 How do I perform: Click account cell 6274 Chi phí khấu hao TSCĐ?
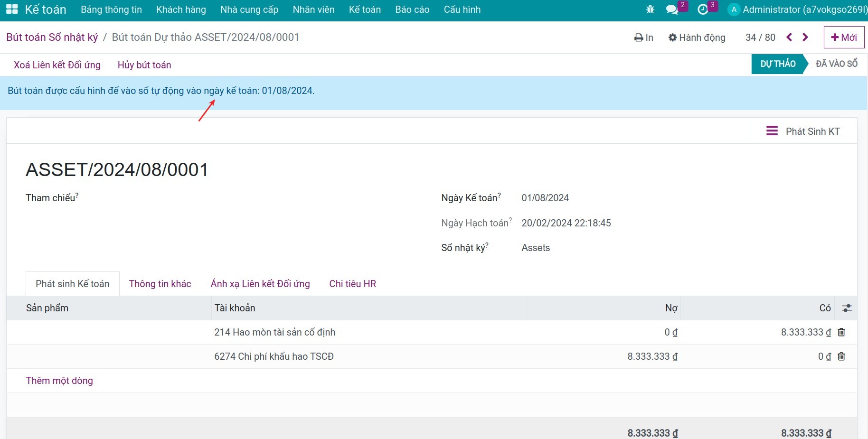click(x=369, y=356)
